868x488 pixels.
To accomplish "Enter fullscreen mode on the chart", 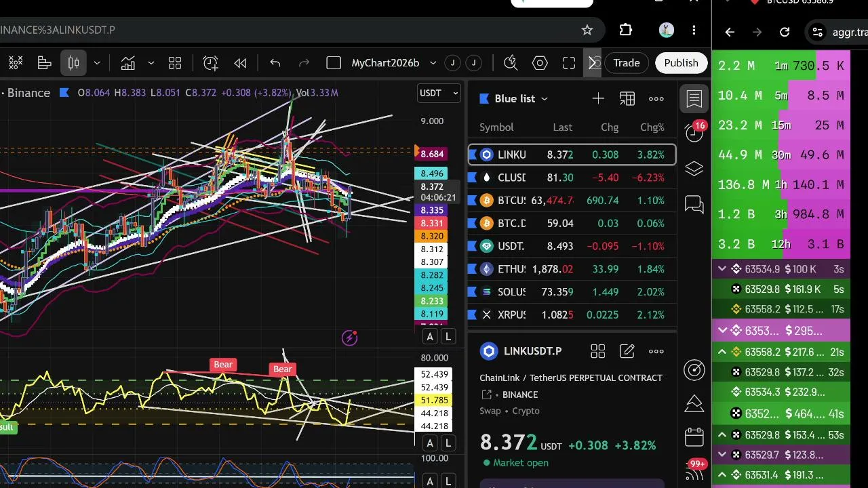I will (x=569, y=63).
